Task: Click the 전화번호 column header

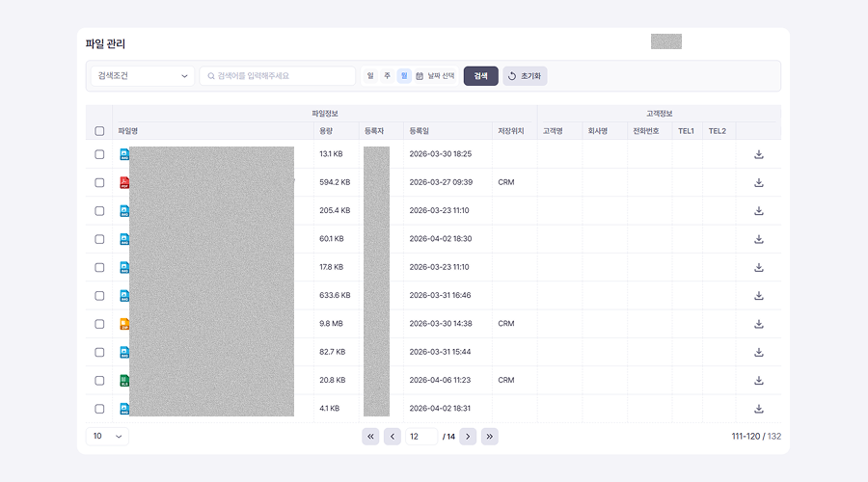Action: coord(646,131)
